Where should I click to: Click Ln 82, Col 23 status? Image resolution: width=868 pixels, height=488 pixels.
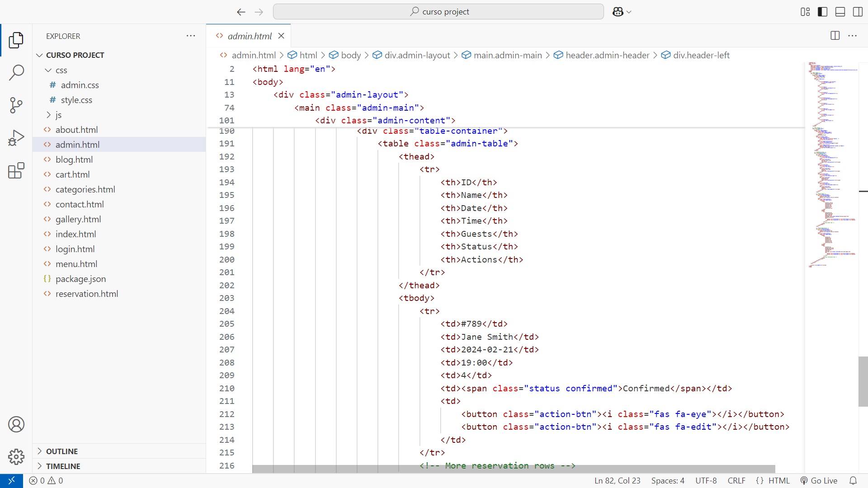(x=617, y=481)
